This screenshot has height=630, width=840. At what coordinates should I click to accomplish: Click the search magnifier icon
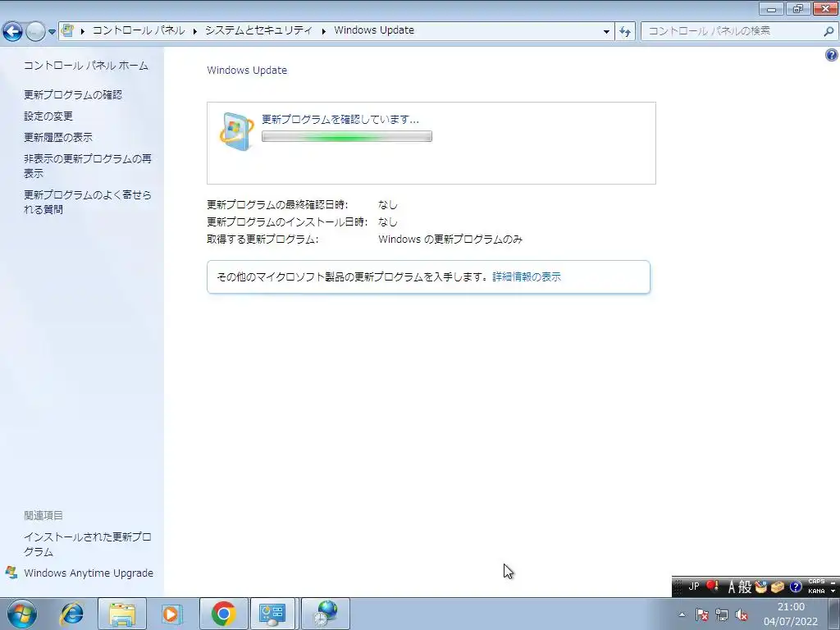click(x=829, y=31)
